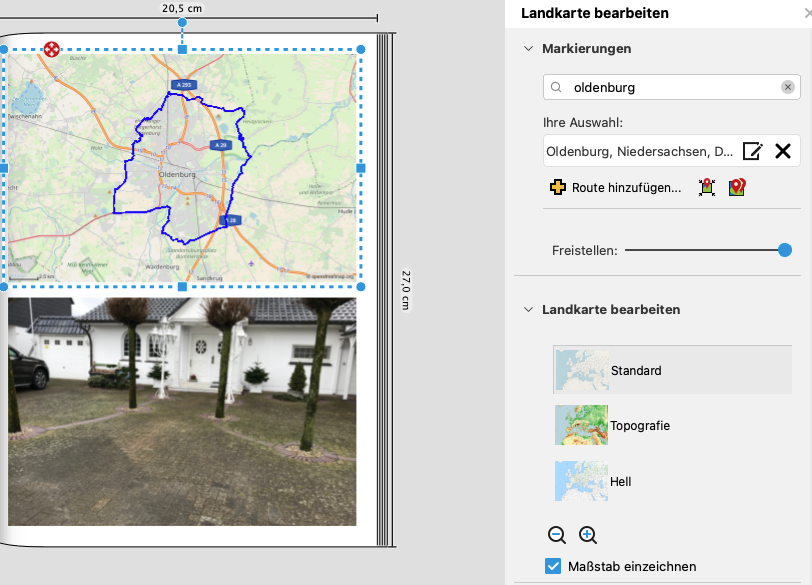Click Route hinzufügen
Image resolution: width=812 pixels, height=585 pixels.
point(626,187)
